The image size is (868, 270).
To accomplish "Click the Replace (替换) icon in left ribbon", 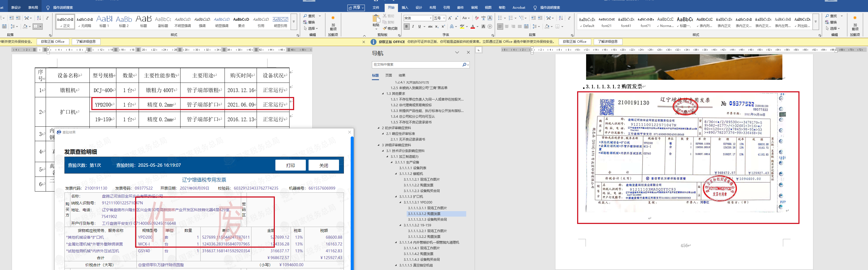I will pyautogui.click(x=305, y=22).
